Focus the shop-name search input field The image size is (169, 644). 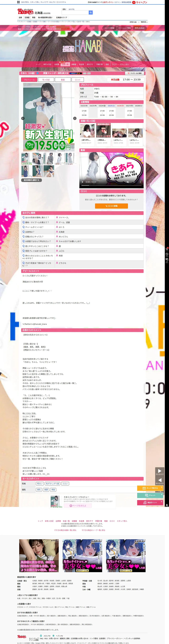pyautogui.click(x=75, y=12)
